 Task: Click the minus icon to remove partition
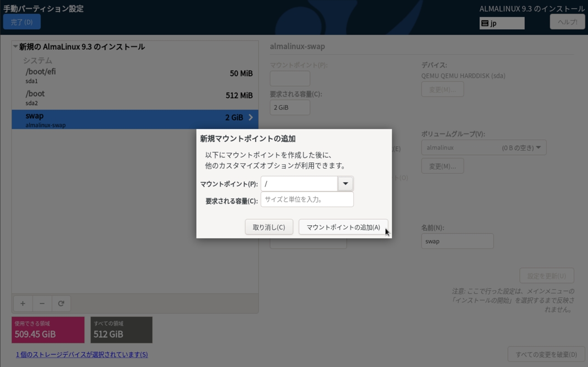tap(42, 304)
